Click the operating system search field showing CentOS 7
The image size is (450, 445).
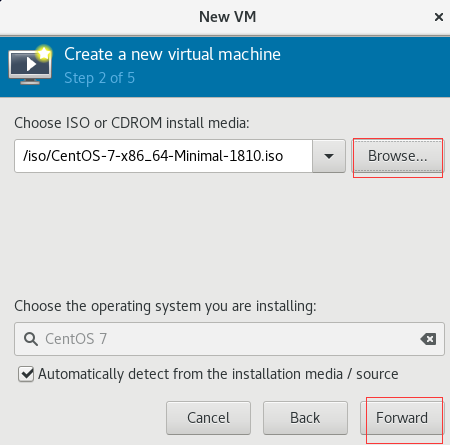point(229,339)
